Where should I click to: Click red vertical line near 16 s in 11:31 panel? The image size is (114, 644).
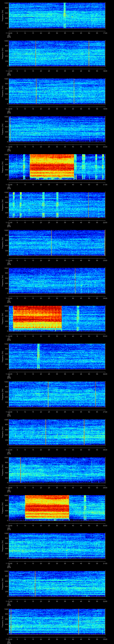click(x=35, y=584)
